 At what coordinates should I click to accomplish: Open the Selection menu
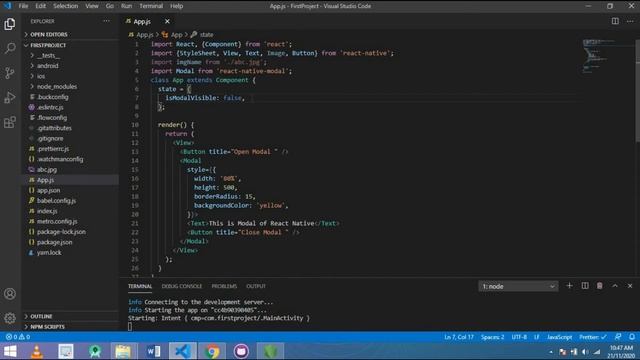pos(66,6)
